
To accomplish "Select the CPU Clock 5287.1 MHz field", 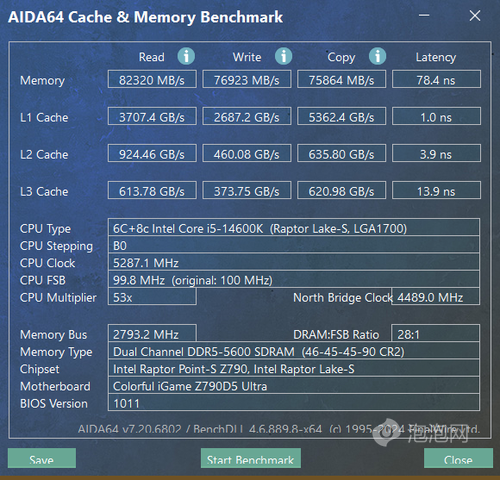I will click(x=294, y=262).
